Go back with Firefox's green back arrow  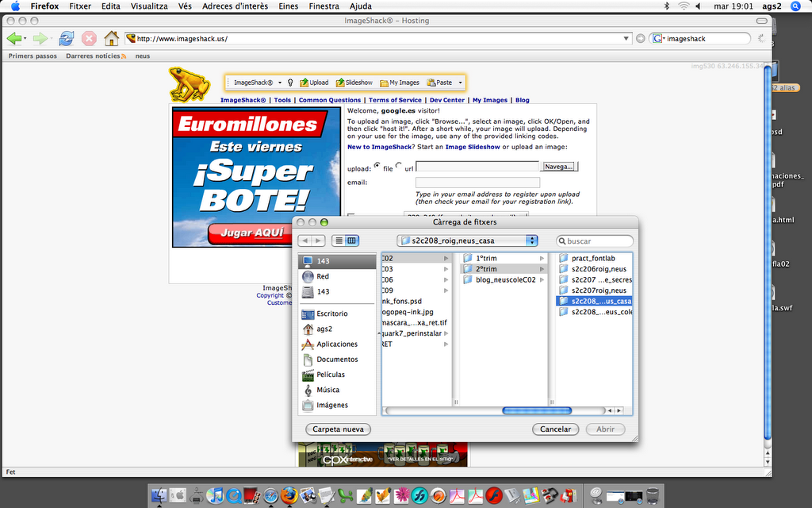pyautogui.click(x=14, y=38)
